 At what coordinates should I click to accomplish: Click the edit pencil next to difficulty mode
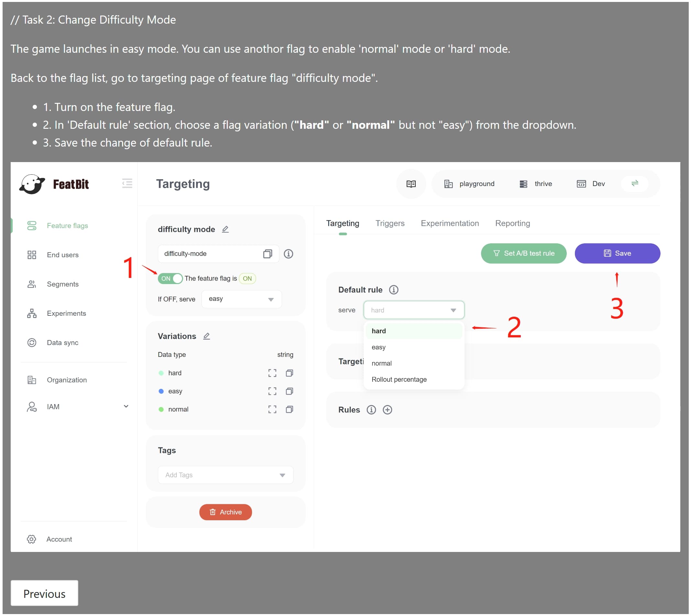tap(225, 229)
